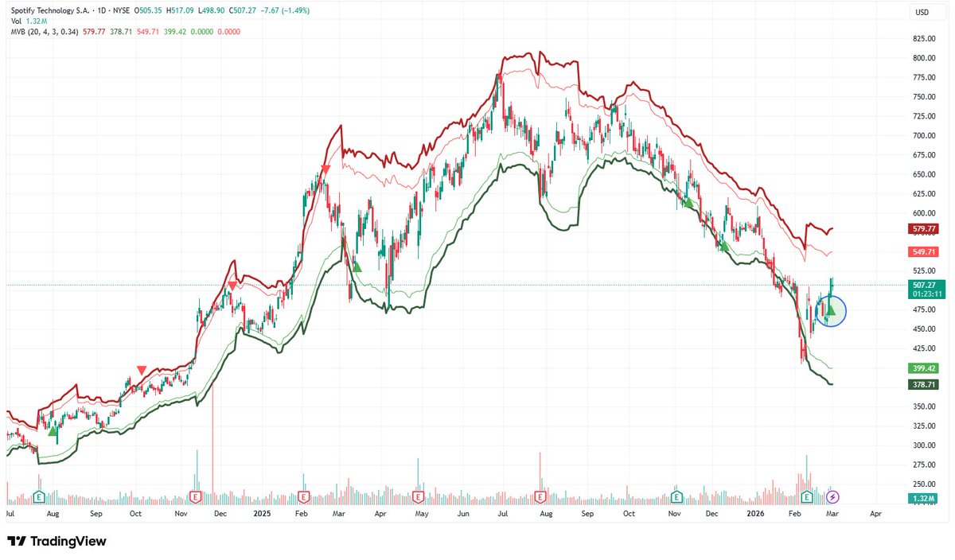Click the green up-triangle signal in Dec 2025
This screenshot has height=560, width=955.
pos(724,246)
